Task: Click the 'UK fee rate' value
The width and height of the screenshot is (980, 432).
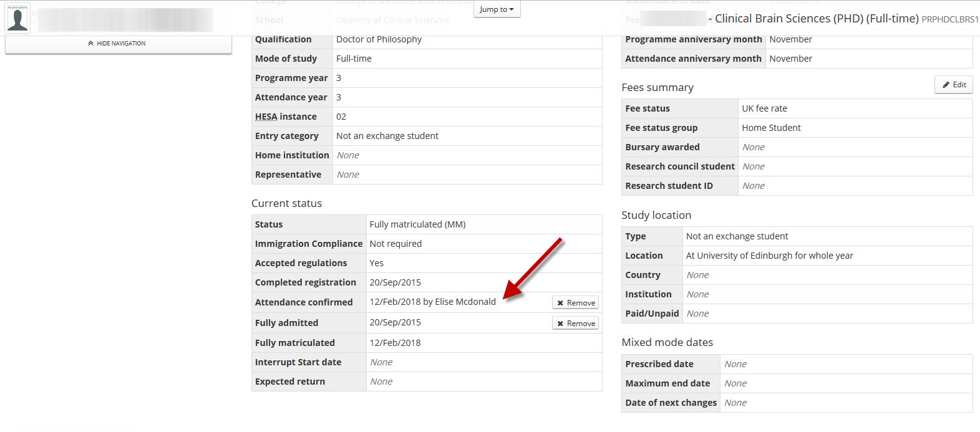Action: pyautogui.click(x=764, y=108)
